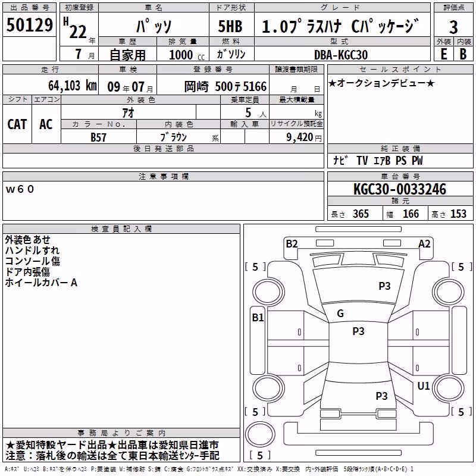Click lot number 50129

(x=29, y=25)
